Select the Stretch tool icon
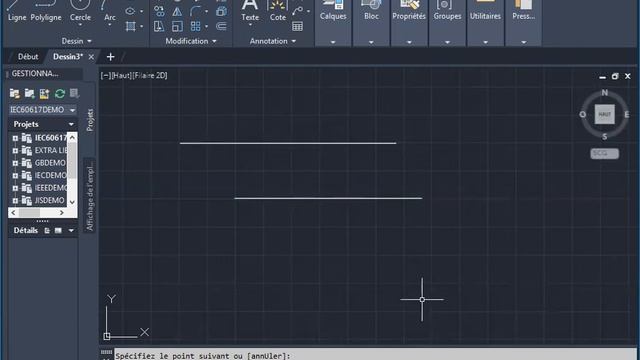 [159, 27]
